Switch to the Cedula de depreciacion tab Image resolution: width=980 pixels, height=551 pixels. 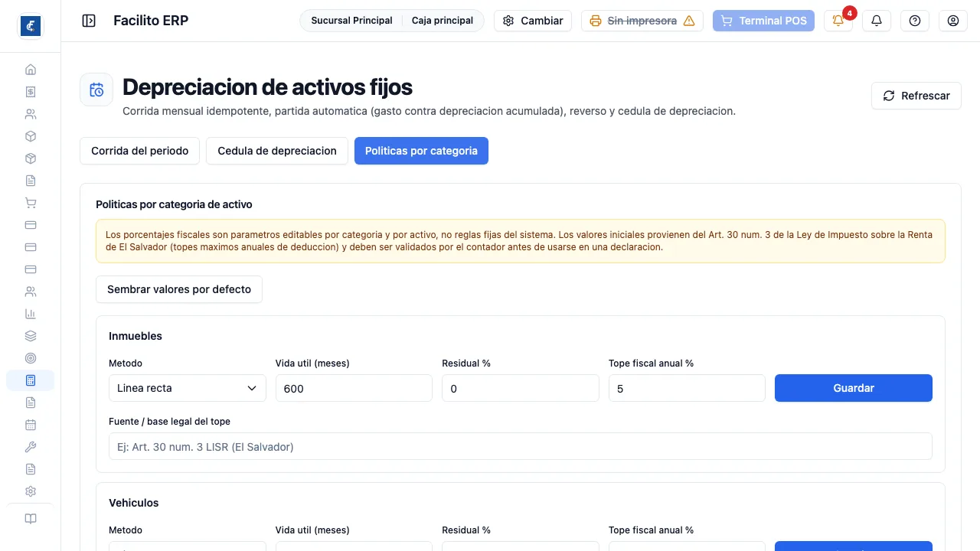pos(277,151)
